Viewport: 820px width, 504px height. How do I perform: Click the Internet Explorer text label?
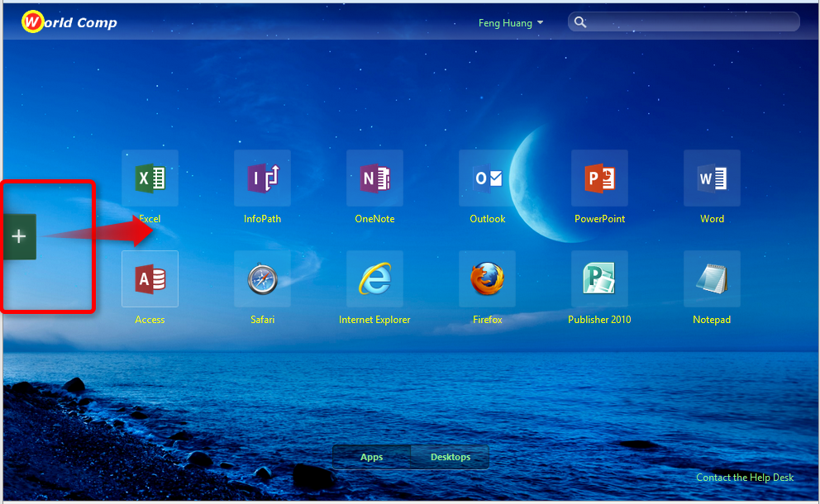point(374,320)
